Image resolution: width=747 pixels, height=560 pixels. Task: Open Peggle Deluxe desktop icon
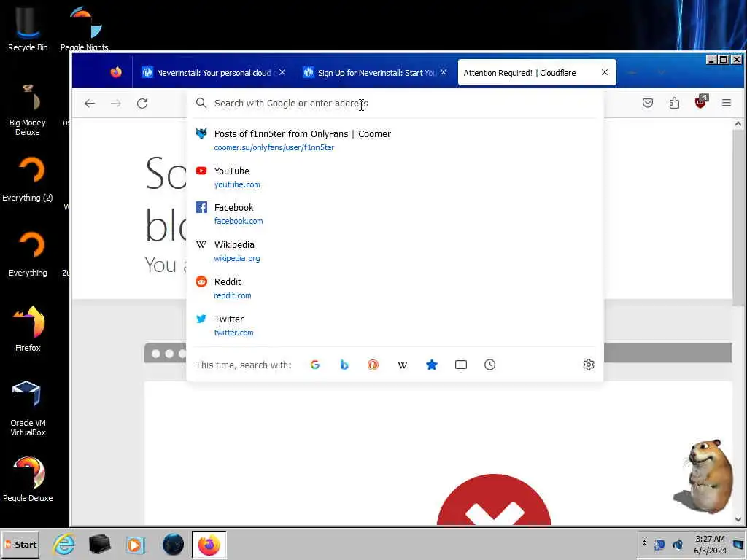click(x=28, y=479)
